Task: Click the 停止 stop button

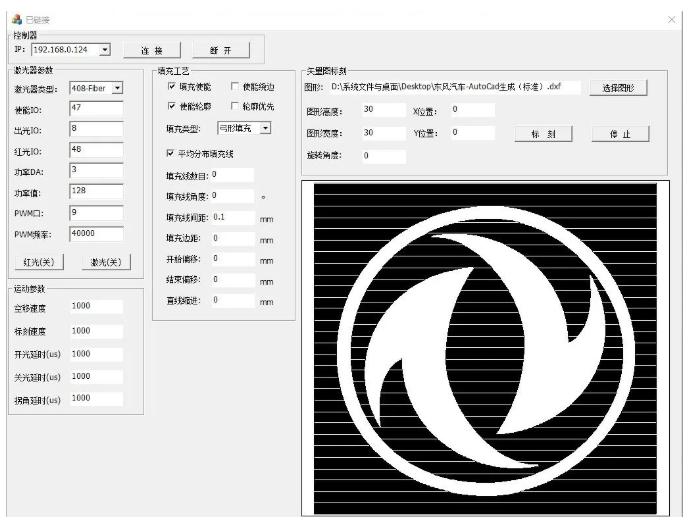Action: tap(620, 134)
